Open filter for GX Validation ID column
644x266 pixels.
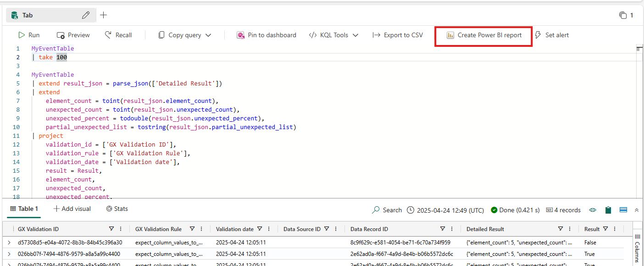point(111,229)
